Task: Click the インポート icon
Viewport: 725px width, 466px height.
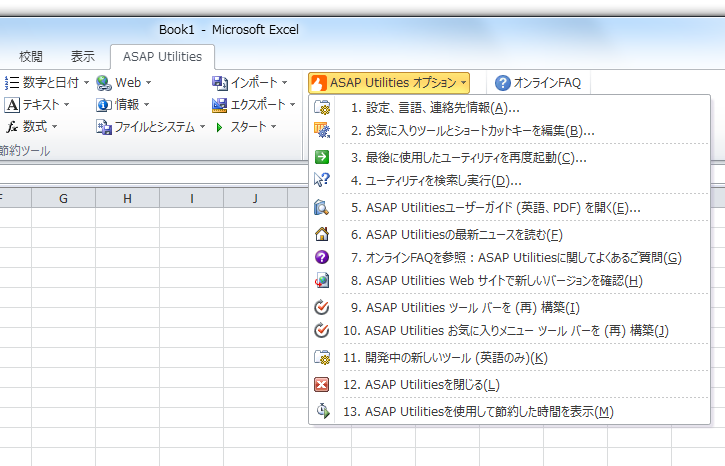Action: (x=220, y=83)
